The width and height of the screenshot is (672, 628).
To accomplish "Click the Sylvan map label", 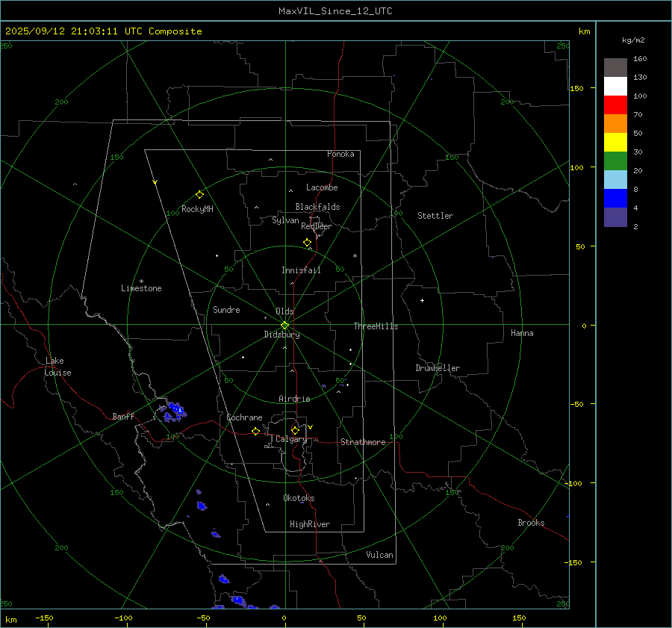I will [285, 220].
